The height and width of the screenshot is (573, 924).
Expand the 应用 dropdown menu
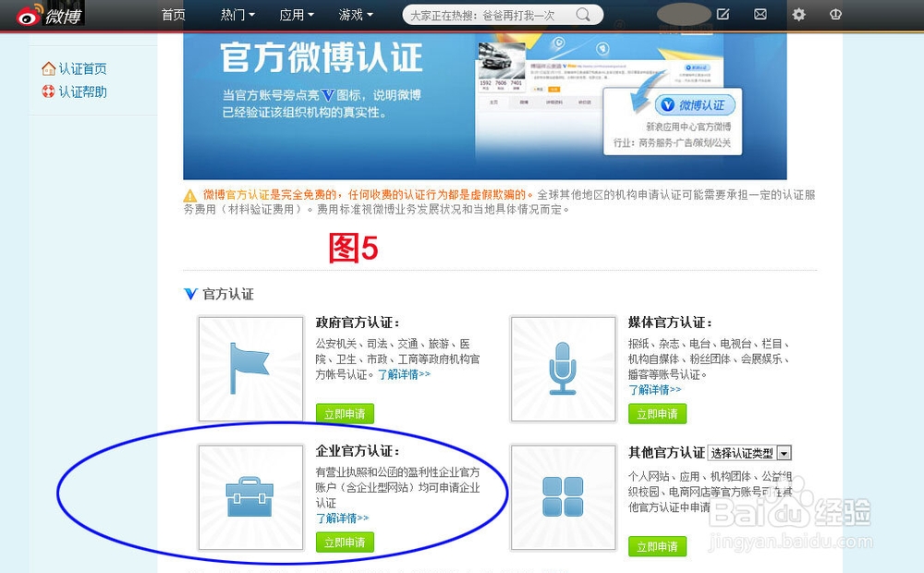pos(297,15)
